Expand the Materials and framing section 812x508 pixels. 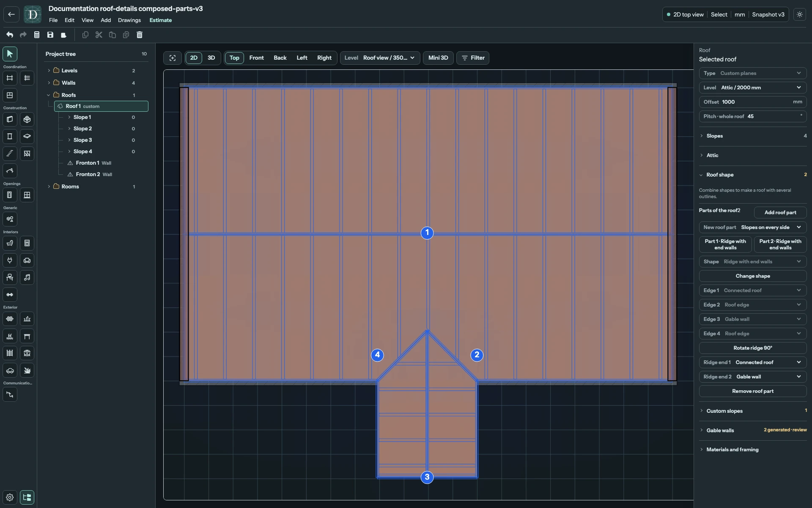click(753, 450)
